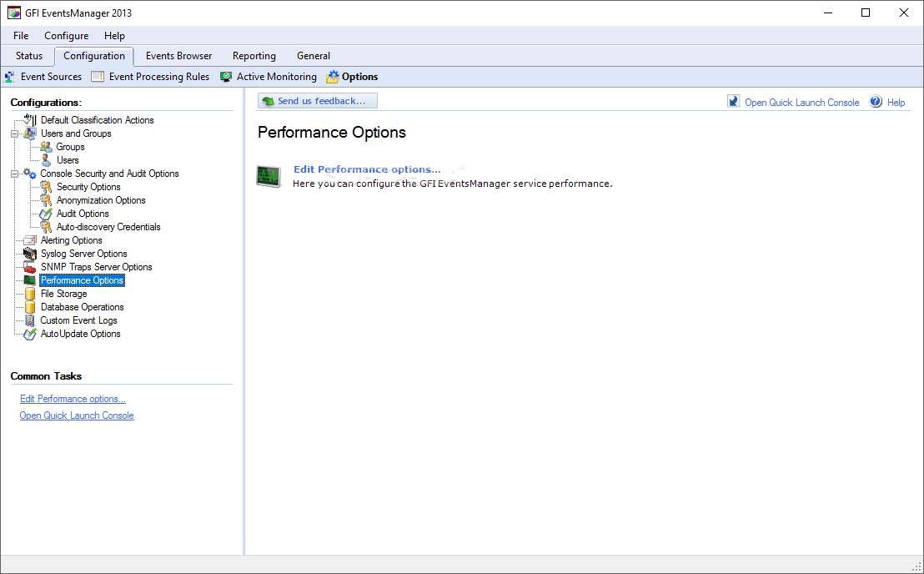The height and width of the screenshot is (574, 924).
Task: Click the Anonymization Options icon
Action: point(46,200)
